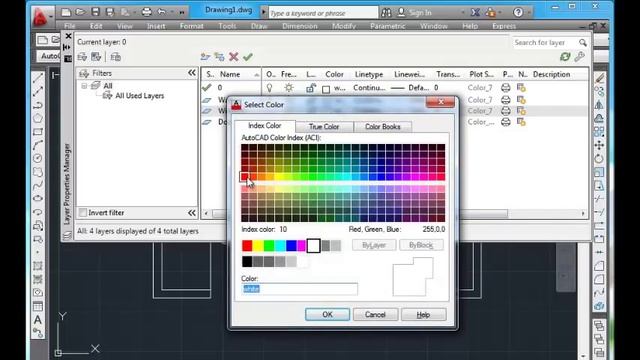This screenshot has height=360, width=640.
Task: Select the Multiline Text A tool
Action: point(38,320)
